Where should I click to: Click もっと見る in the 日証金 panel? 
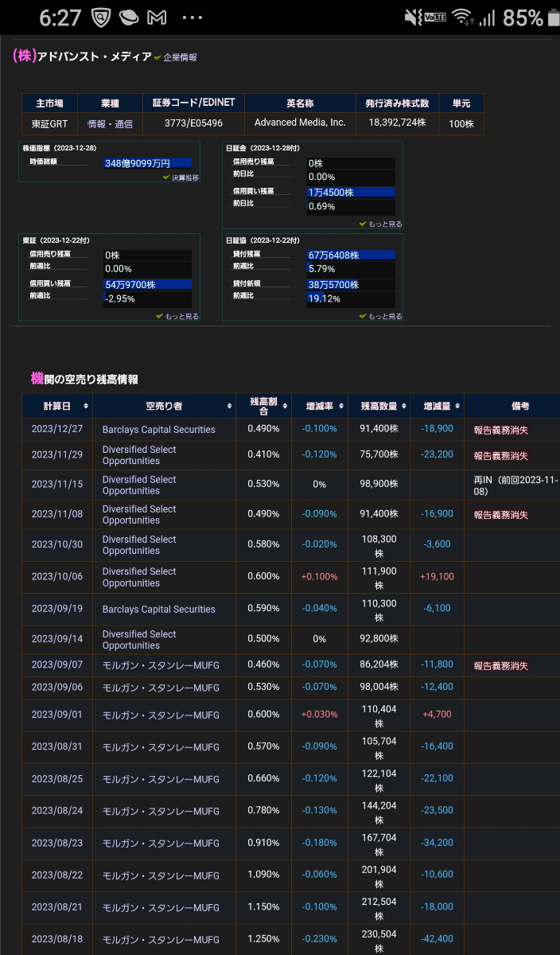click(384, 224)
